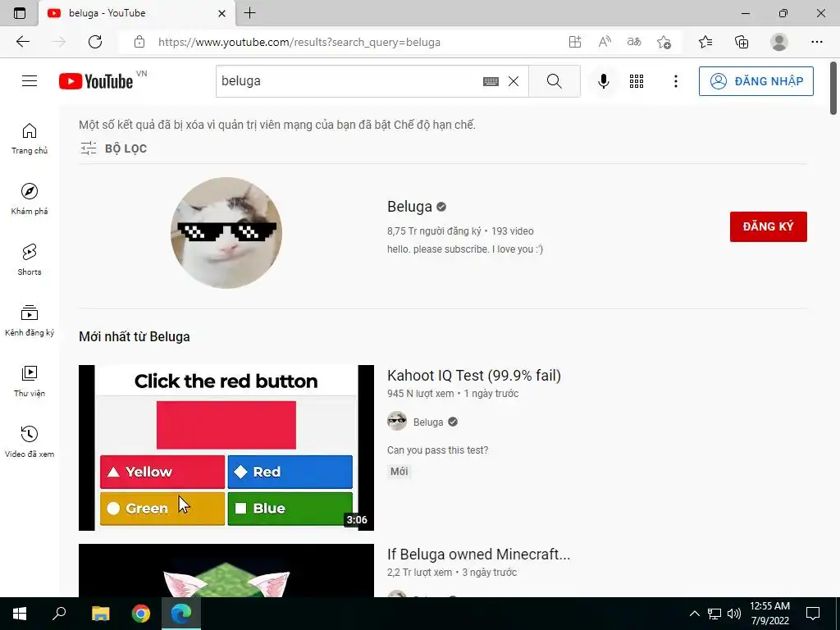
Task: Subscribe with the ĐĂNG KÝ button
Action: (768, 226)
